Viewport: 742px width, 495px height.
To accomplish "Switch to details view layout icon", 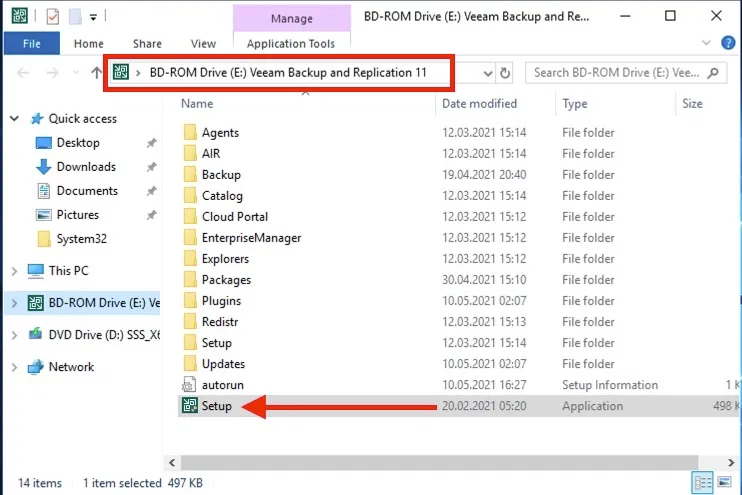I will click(x=703, y=483).
